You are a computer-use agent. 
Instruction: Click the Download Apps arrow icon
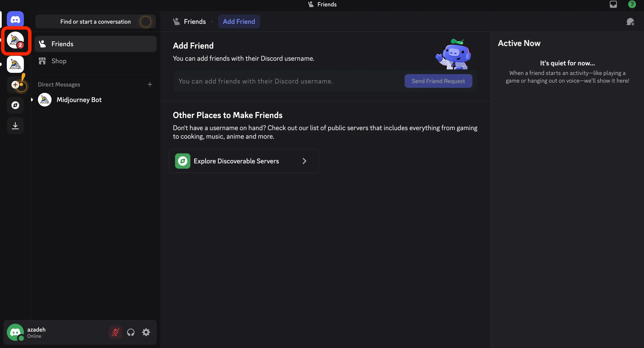[x=15, y=125]
